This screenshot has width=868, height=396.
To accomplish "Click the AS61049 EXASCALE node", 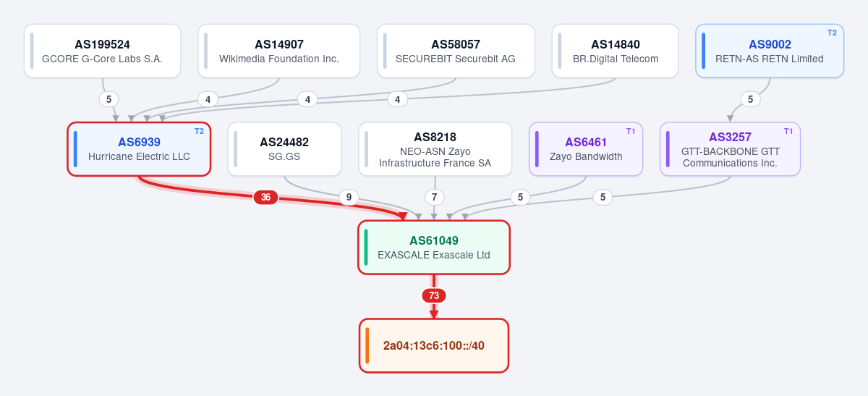I will (434, 248).
